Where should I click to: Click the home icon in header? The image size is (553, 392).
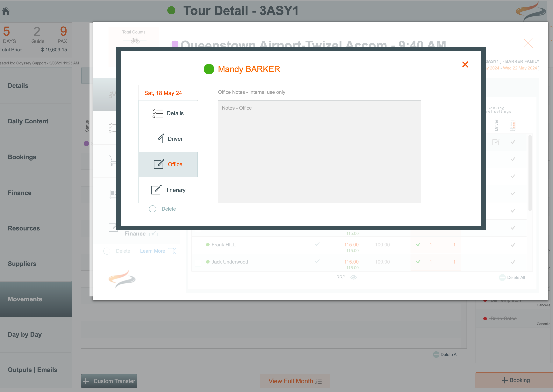coord(6,11)
